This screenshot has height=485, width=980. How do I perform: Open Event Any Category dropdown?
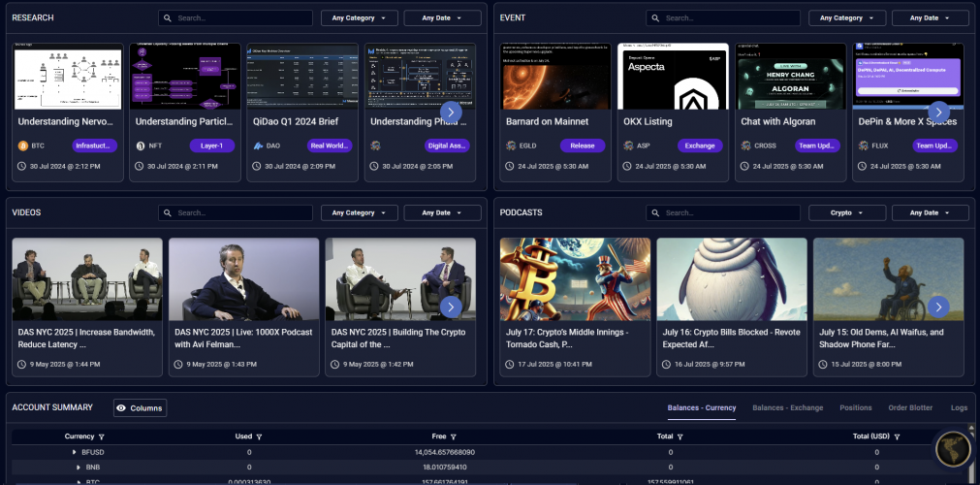pyautogui.click(x=847, y=18)
